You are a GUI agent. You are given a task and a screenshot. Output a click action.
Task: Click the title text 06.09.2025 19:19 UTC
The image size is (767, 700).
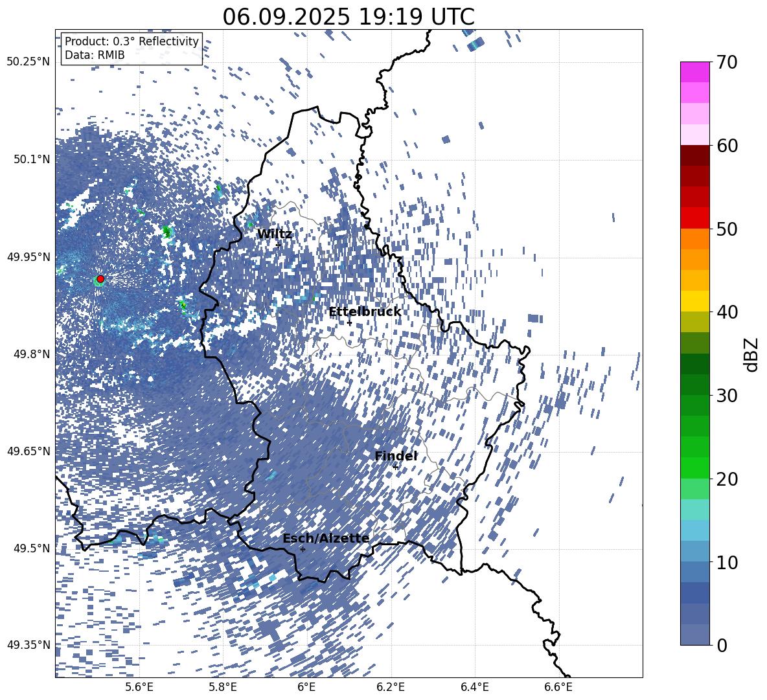(x=349, y=17)
